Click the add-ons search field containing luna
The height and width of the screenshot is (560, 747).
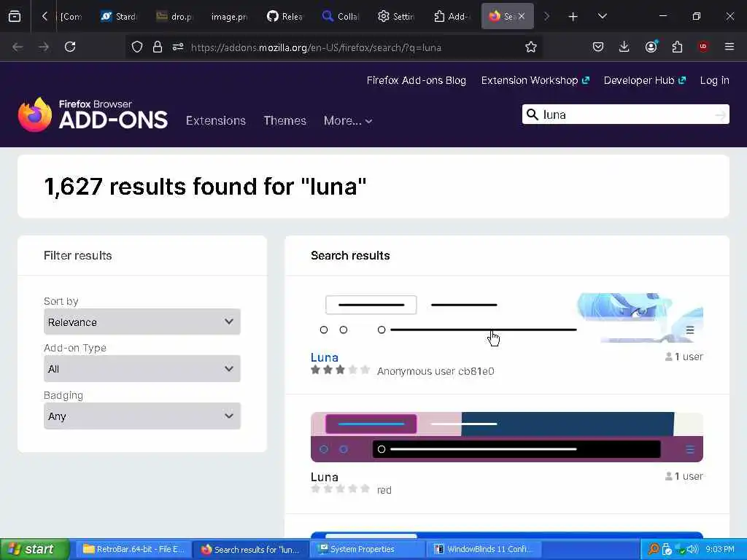pos(627,114)
